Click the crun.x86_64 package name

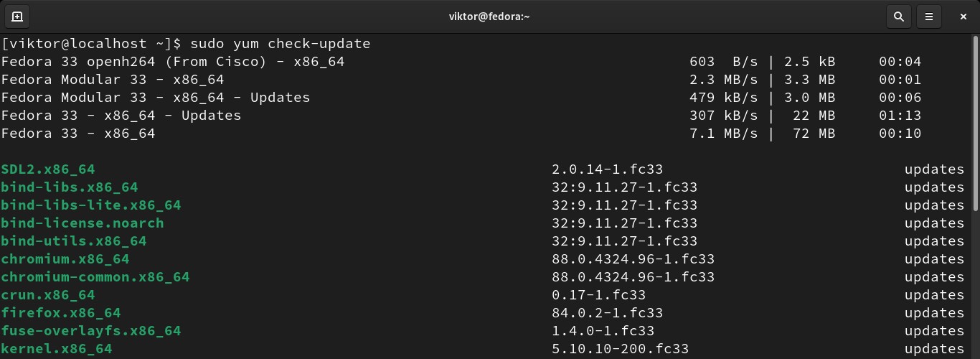[x=48, y=295]
